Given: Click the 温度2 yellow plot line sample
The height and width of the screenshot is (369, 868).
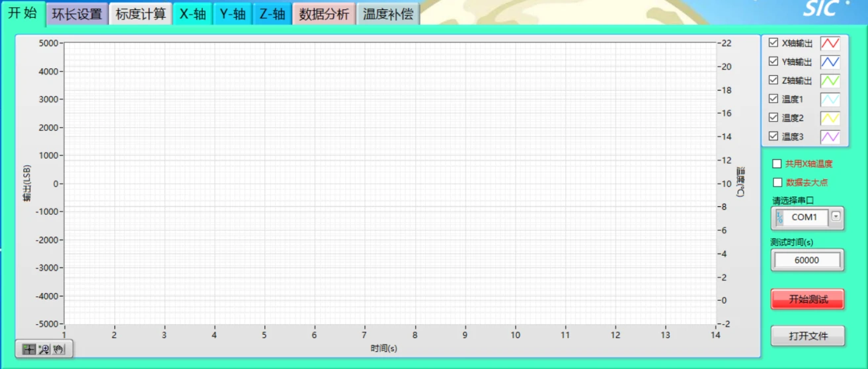Looking at the screenshot, I should 830,118.
